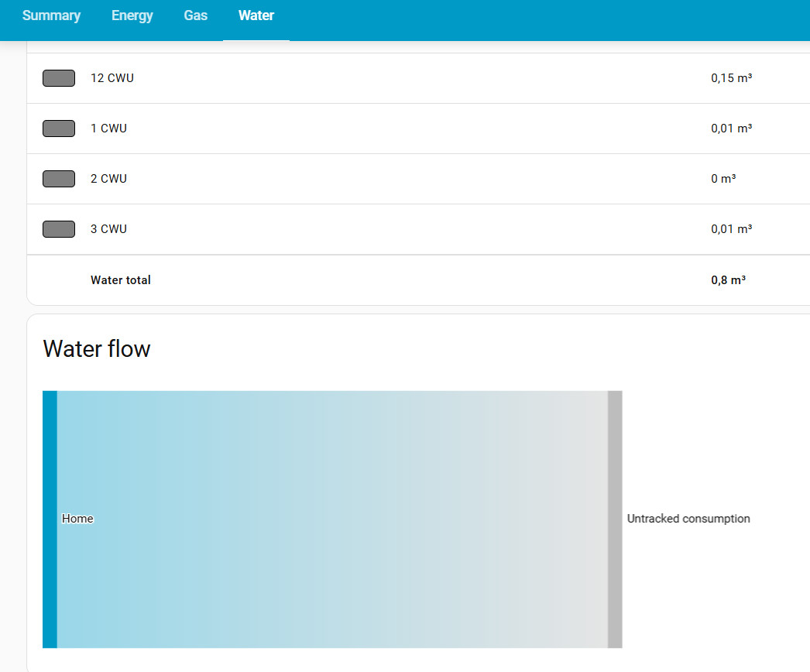Click the gray swatch beside 12 CWU
This screenshot has width=810, height=672.
click(59, 78)
